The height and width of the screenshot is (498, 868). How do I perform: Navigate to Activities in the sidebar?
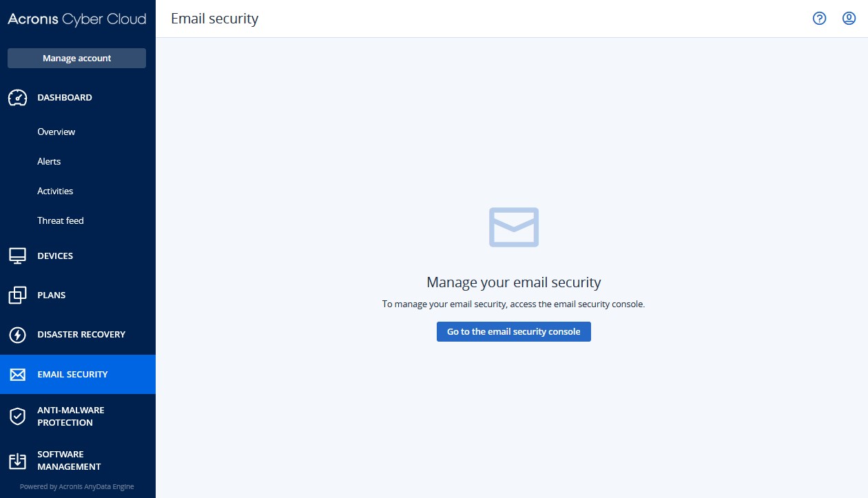pyautogui.click(x=55, y=191)
